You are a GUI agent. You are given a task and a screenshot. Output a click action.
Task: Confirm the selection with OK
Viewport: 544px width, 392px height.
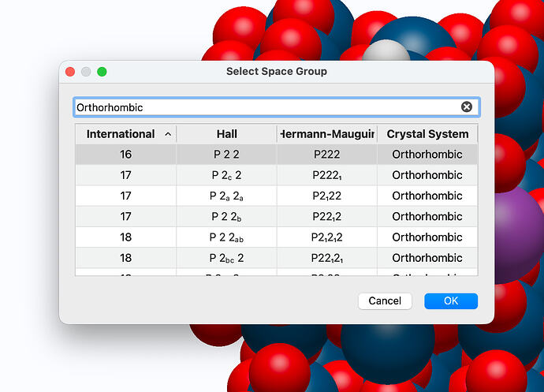(451, 301)
